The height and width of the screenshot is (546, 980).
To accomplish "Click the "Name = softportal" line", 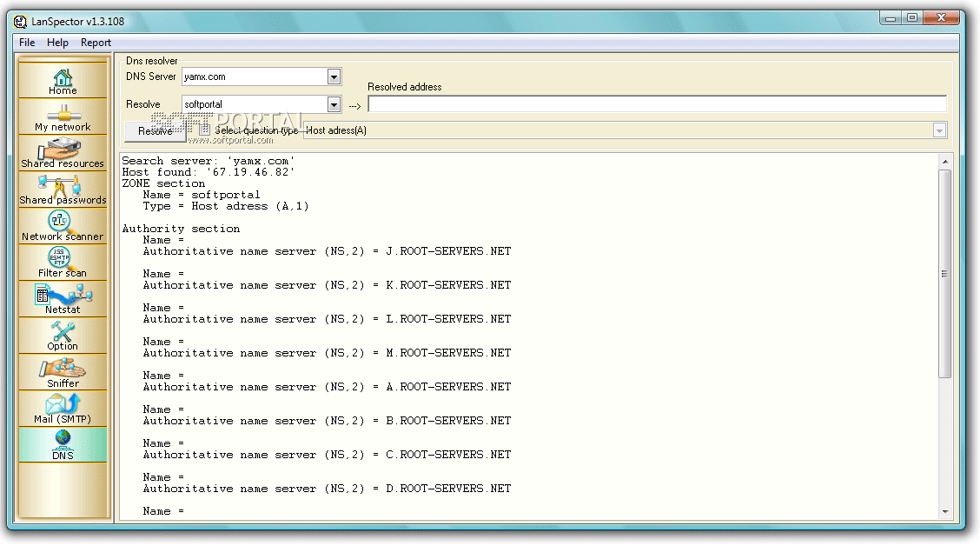I will point(202,195).
